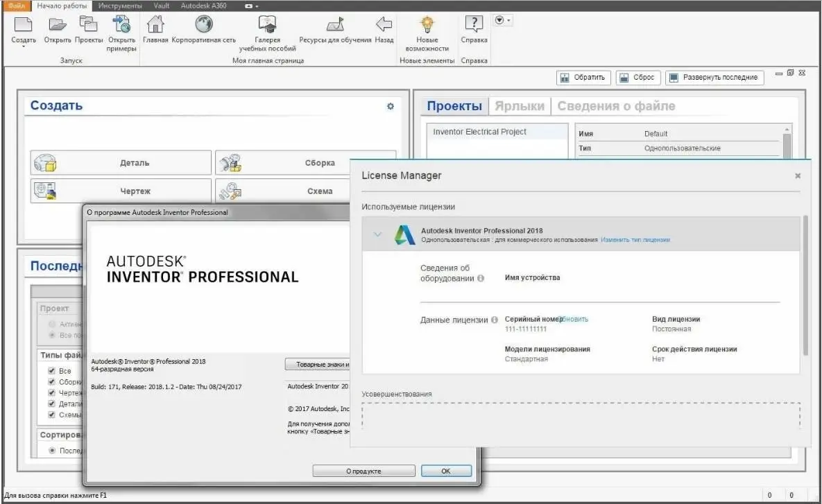Click Открыть примеры ribbon icon
The width and height of the screenshot is (822, 504).
coord(121,25)
